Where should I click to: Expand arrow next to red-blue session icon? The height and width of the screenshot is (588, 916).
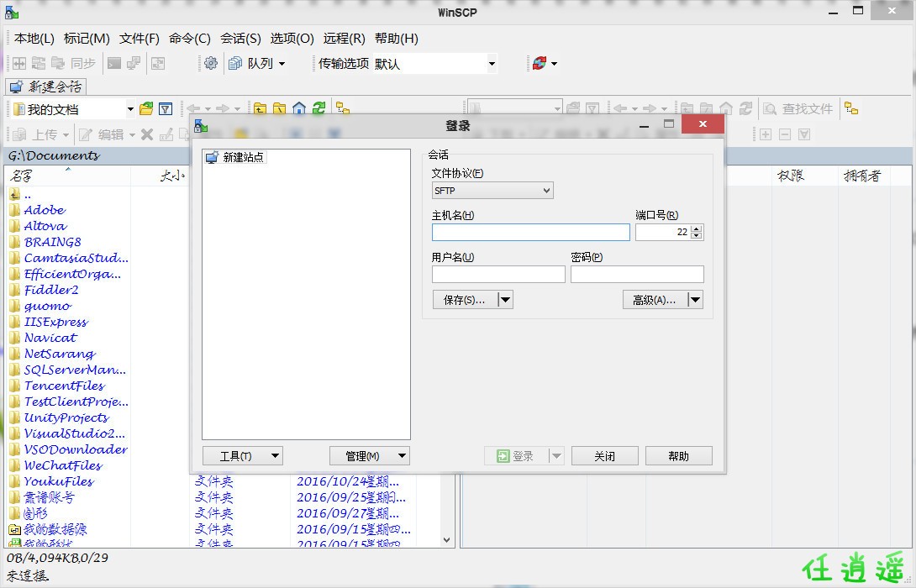coord(555,63)
